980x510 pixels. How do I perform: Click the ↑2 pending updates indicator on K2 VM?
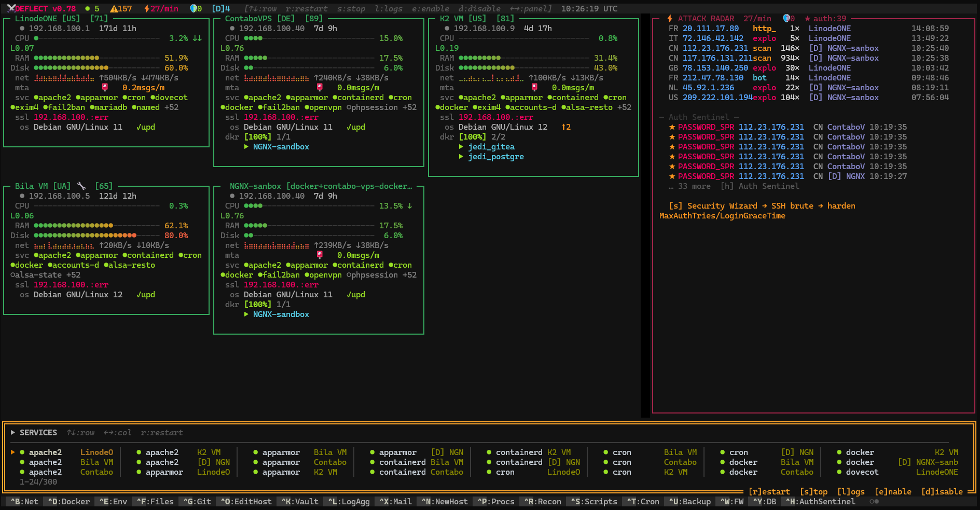coord(566,127)
